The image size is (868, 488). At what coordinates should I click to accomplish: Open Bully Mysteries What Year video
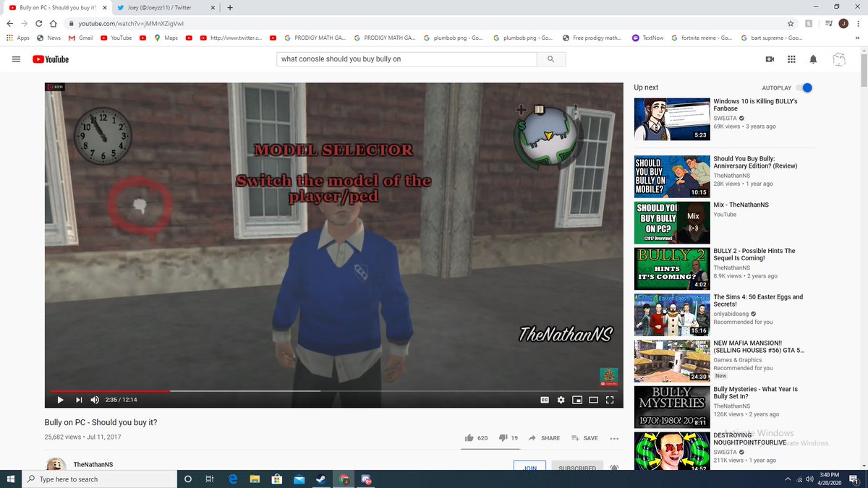point(755,393)
